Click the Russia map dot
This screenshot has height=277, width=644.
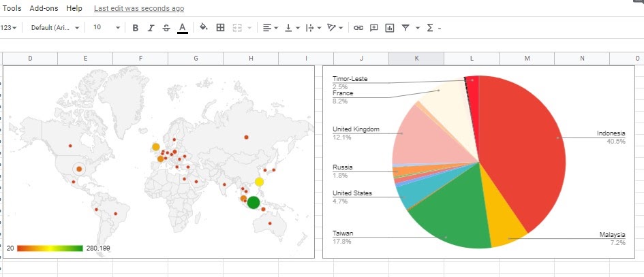(247, 137)
